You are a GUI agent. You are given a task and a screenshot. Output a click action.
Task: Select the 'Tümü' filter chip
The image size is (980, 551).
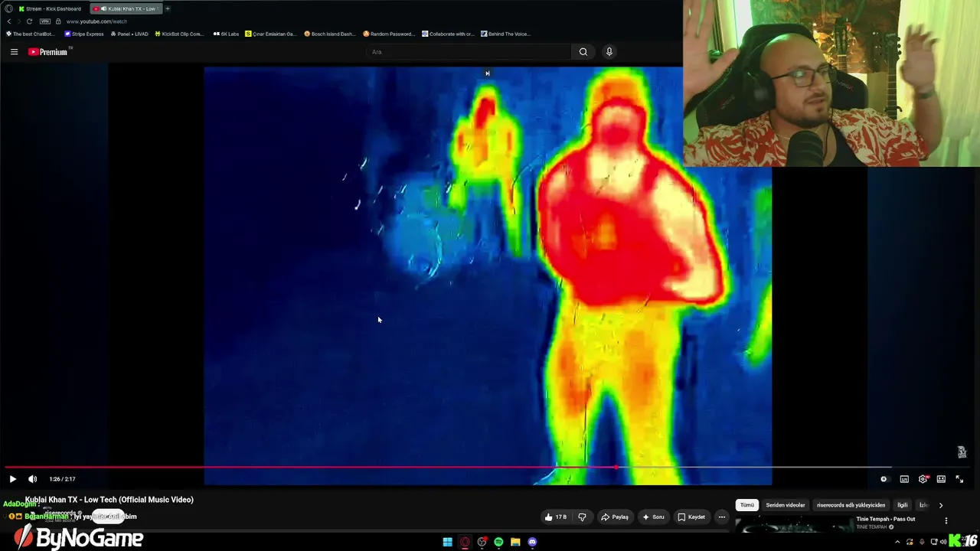click(x=747, y=505)
